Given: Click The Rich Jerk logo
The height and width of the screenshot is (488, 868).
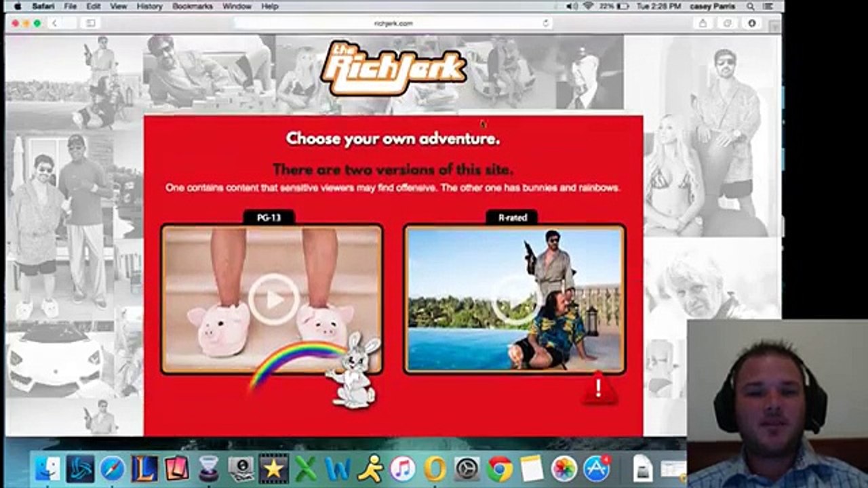Looking at the screenshot, I should tap(393, 68).
